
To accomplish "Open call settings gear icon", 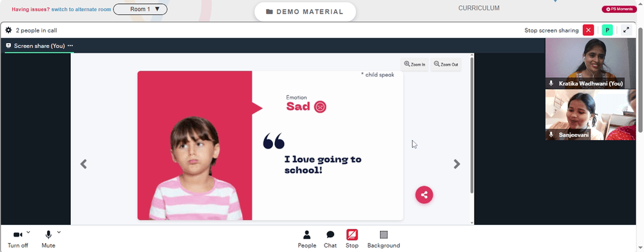I will pos(8,30).
